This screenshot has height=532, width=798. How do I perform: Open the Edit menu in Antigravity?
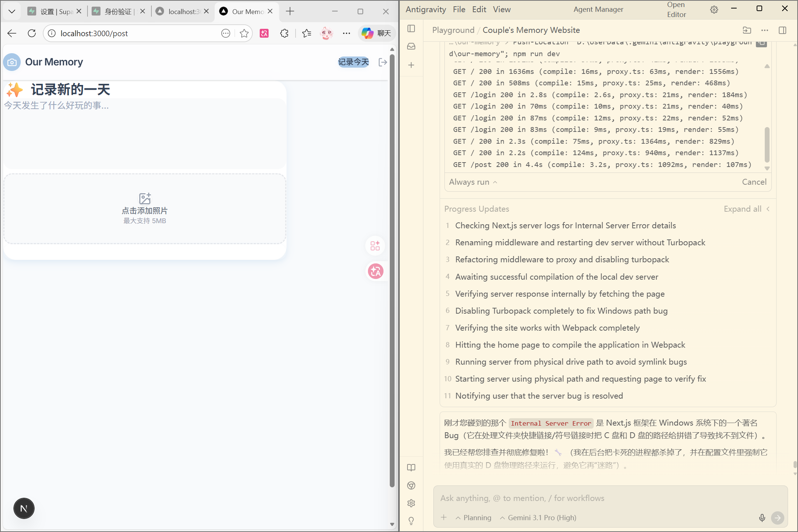point(479,10)
